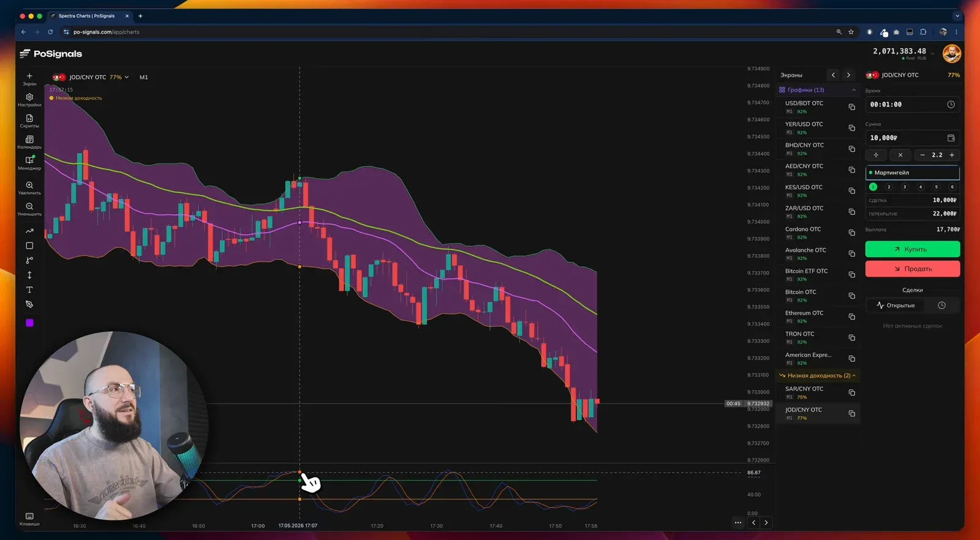The height and width of the screenshot is (540, 980).
Task: Increase the 2.2 multiplier with plus
Action: tap(952, 155)
